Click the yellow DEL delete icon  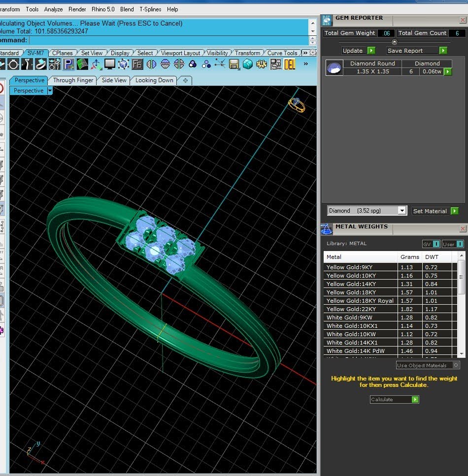tap(289, 64)
